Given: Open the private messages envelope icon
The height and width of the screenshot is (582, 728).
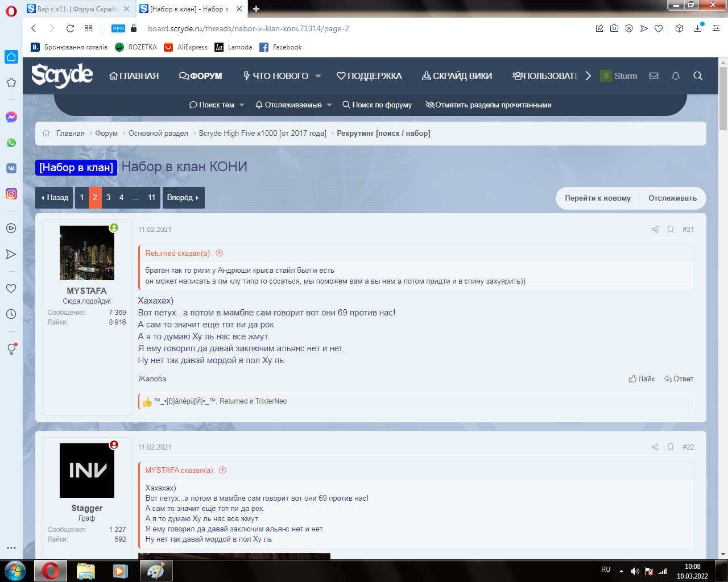Looking at the screenshot, I should tap(653, 76).
